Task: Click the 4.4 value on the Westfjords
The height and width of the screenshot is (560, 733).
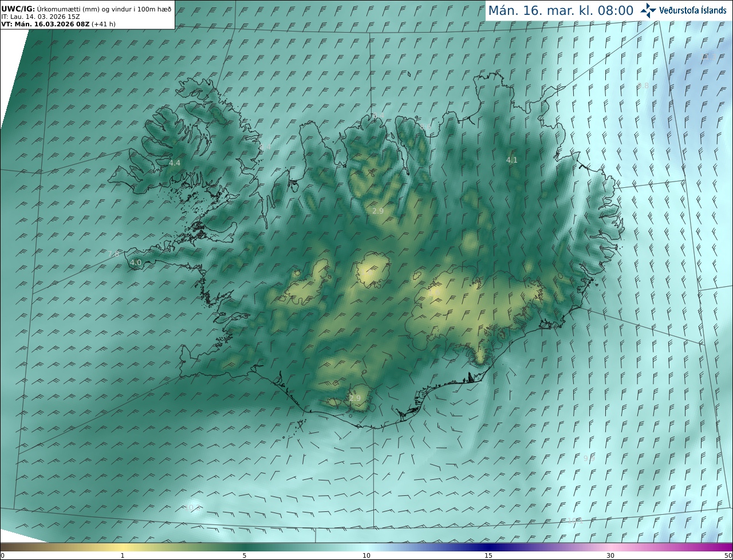Action: pos(175,163)
